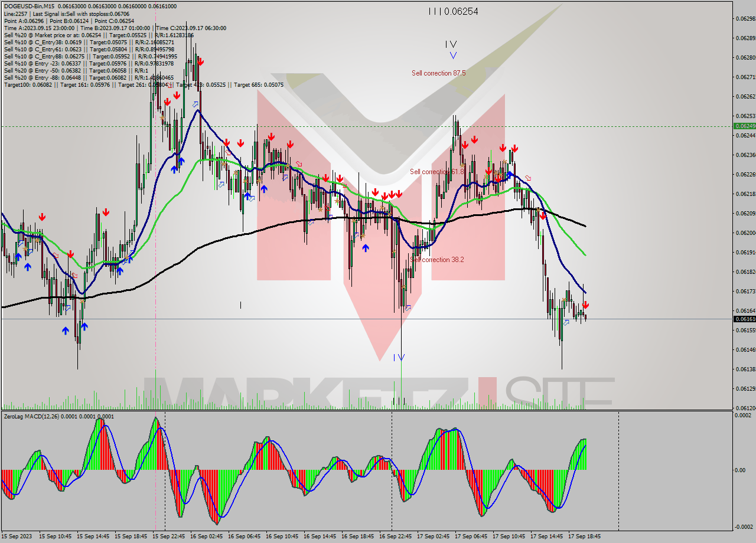This screenshot has height=543, width=756.
Task: Click the '17 Sep 14:45' time label
Action: [x=546, y=537]
